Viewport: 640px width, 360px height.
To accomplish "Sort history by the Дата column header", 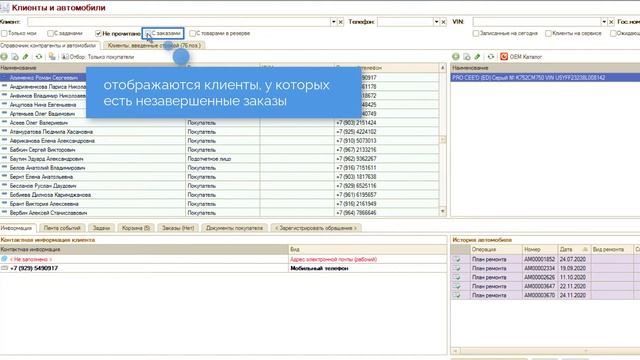I will (x=574, y=249).
